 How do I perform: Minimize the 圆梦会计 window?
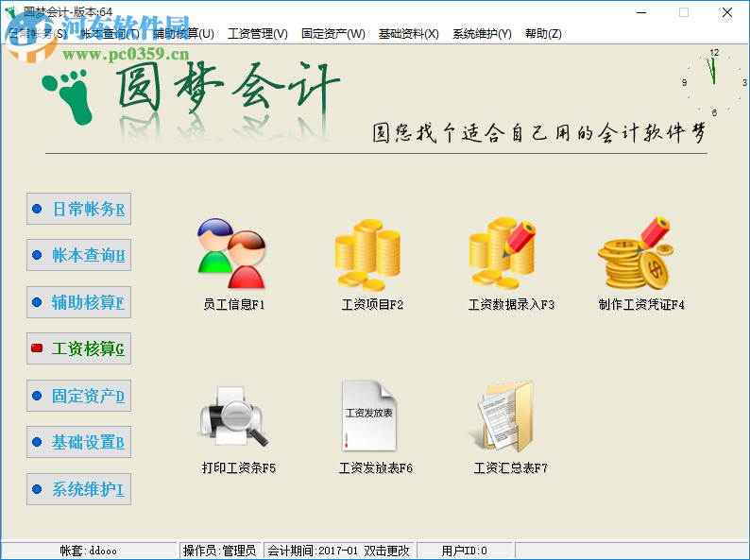tap(641, 12)
